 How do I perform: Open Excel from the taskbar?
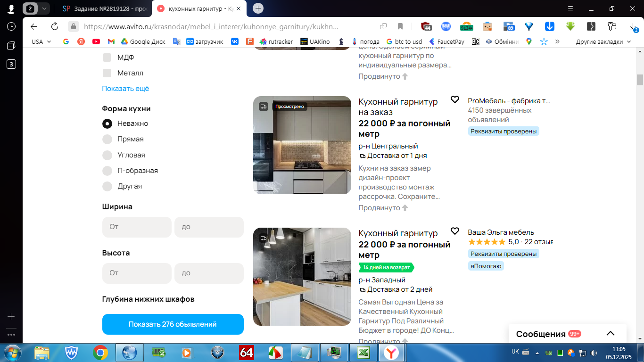point(363,352)
